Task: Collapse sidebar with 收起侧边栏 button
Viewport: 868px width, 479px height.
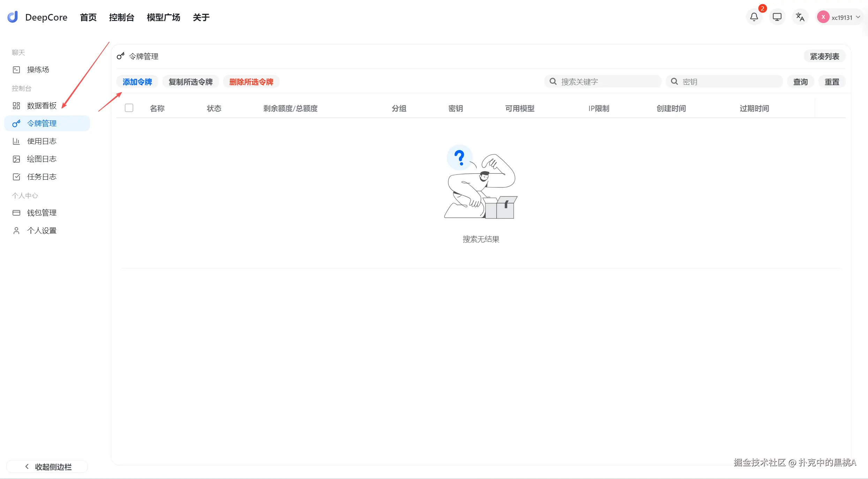Action: (x=47, y=467)
